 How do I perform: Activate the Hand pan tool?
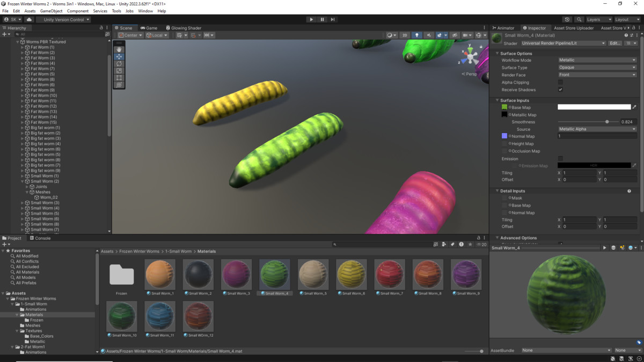tap(119, 49)
